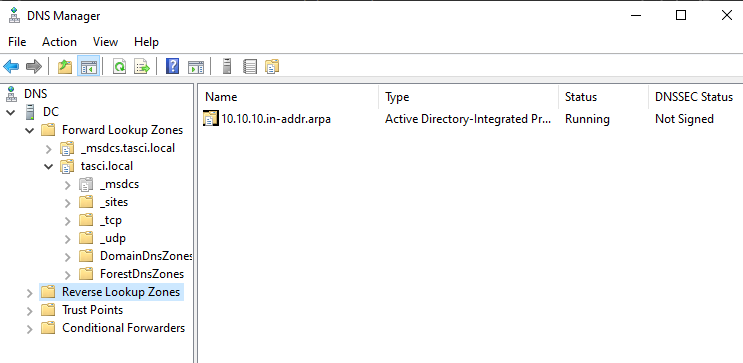Click the Forward Lookup Zones folder icon
The width and height of the screenshot is (743, 363).
tap(48, 130)
